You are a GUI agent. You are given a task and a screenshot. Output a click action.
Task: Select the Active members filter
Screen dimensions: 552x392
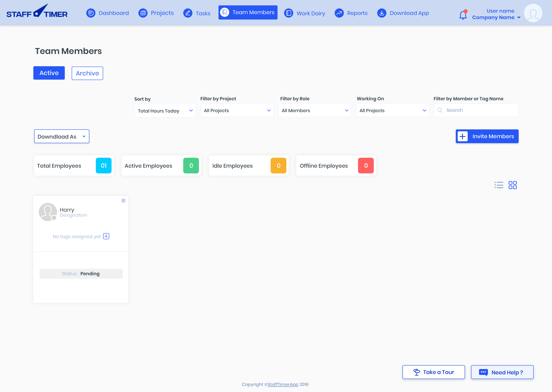49,73
